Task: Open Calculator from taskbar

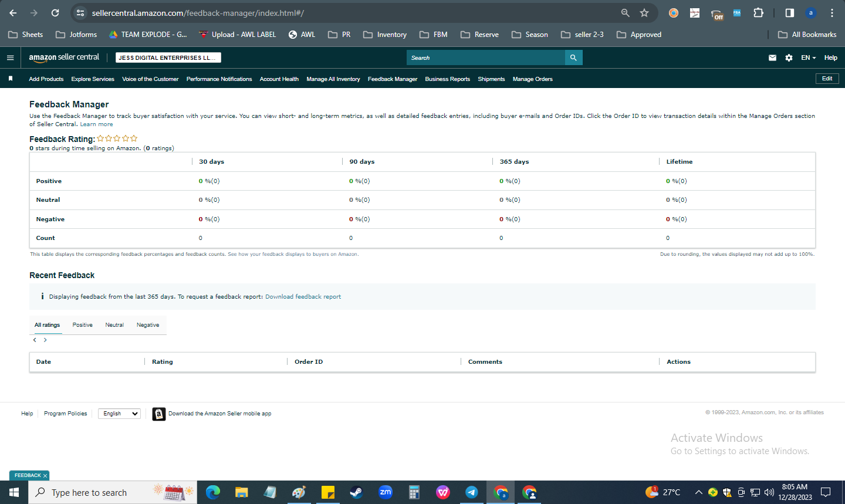Action: click(414, 492)
